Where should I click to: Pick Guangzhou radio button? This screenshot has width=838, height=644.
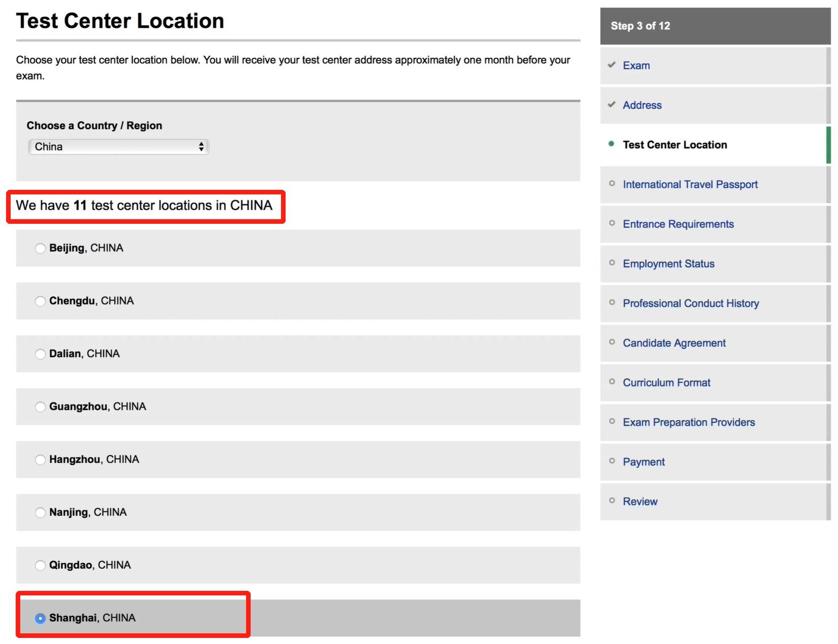click(40, 407)
